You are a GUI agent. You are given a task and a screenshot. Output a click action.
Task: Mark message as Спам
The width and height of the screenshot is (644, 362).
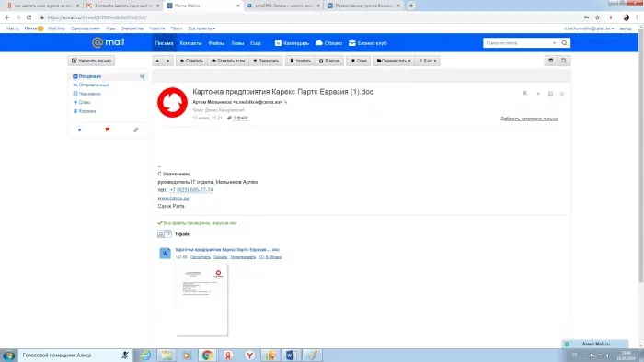point(359,61)
